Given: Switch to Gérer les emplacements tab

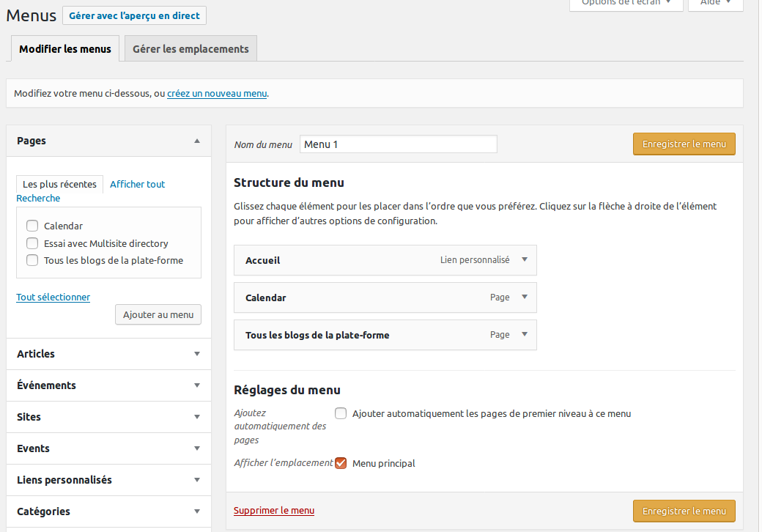Looking at the screenshot, I should tap(190, 49).
